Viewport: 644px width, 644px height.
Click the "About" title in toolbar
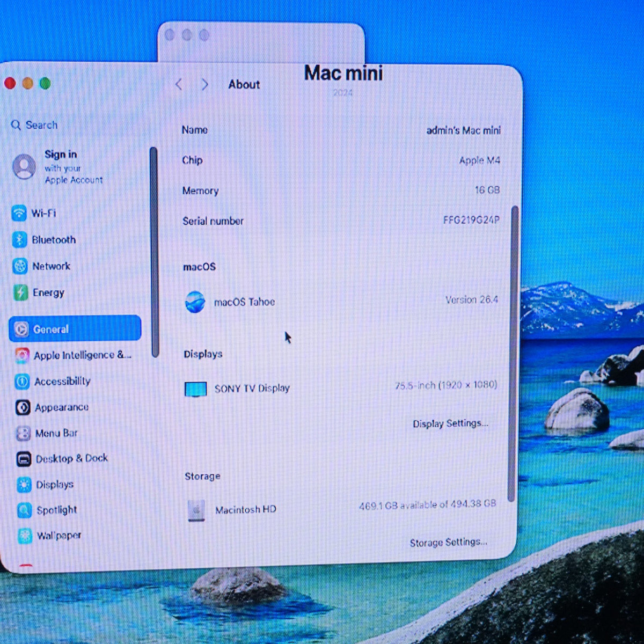[244, 84]
